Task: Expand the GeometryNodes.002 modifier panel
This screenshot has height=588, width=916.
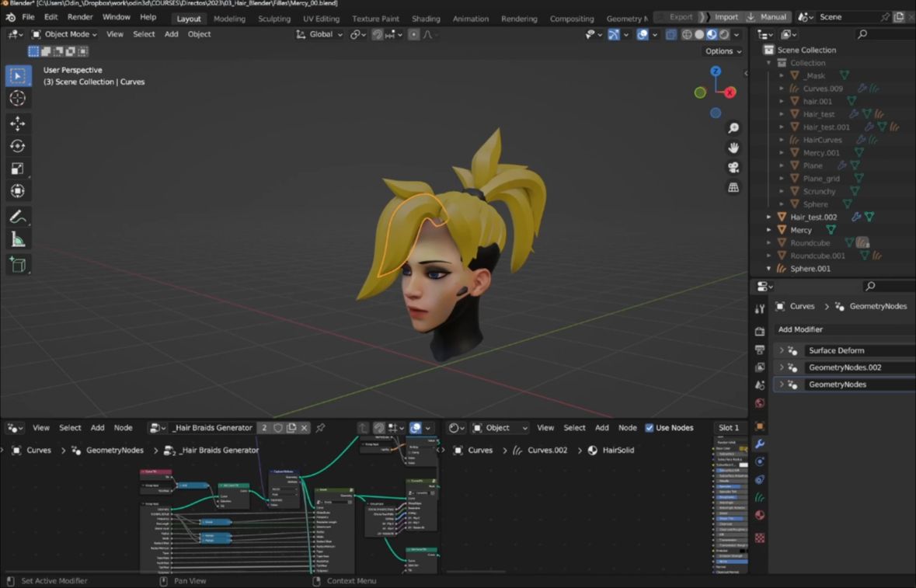Action: pyautogui.click(x=782, y=367)
